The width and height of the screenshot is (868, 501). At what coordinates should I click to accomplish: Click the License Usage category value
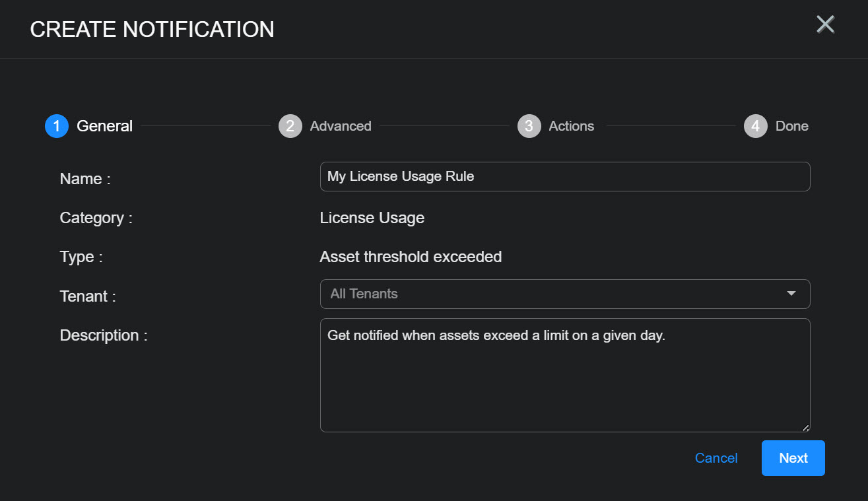tap(372, 218)
